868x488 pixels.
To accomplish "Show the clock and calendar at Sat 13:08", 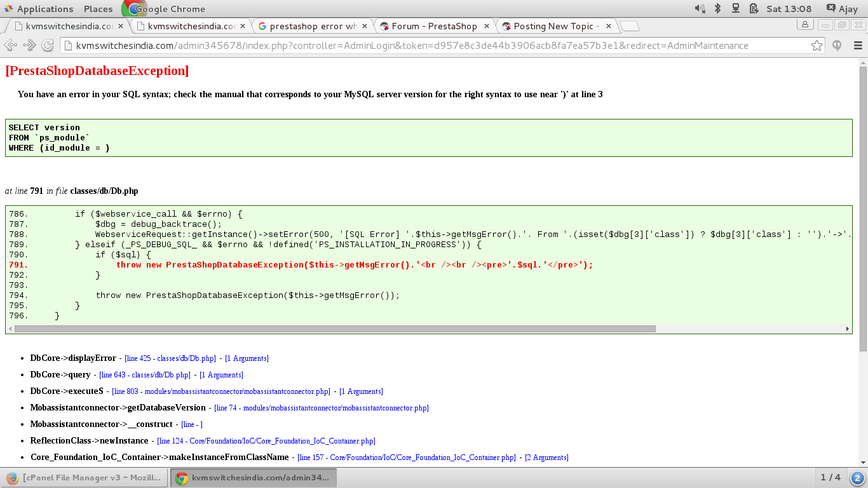I will click(789, 9).
